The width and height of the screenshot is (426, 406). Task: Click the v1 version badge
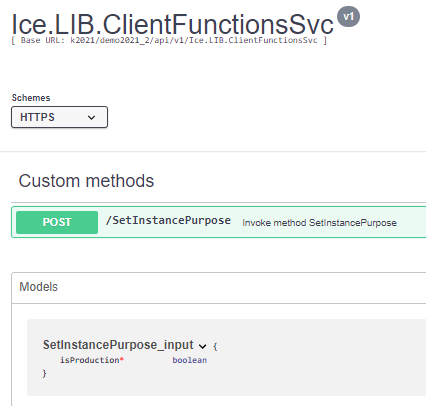pyautogui.click(x=348, y=16)
